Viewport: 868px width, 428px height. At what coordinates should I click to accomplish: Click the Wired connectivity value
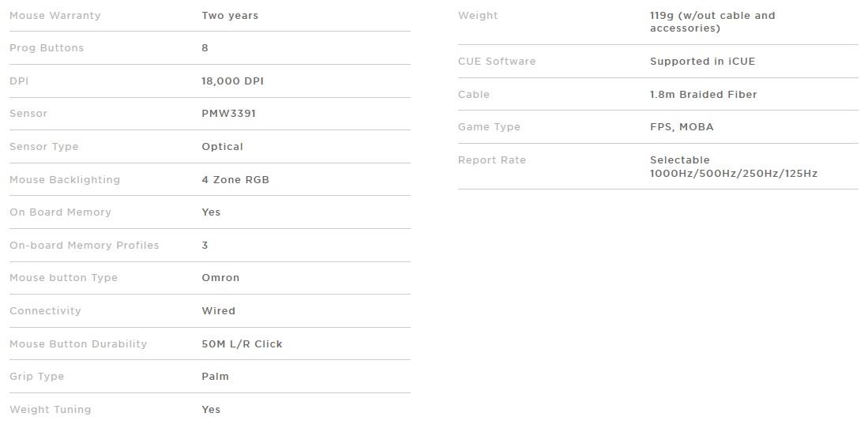(x=218, y=311)
